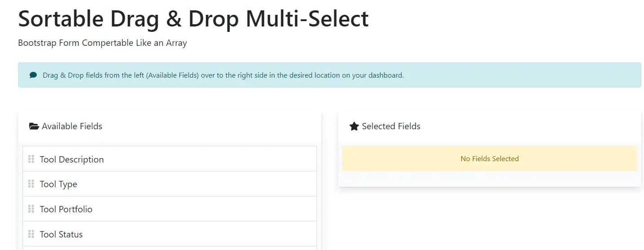Click the words Drag & Drop in blue banner

tap(63, 75)
